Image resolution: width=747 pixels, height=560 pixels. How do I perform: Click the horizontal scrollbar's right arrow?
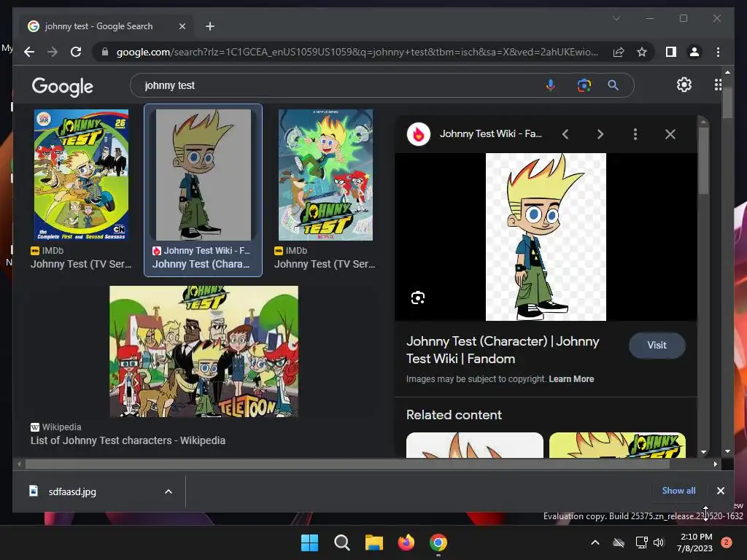[x=715, y=464]
